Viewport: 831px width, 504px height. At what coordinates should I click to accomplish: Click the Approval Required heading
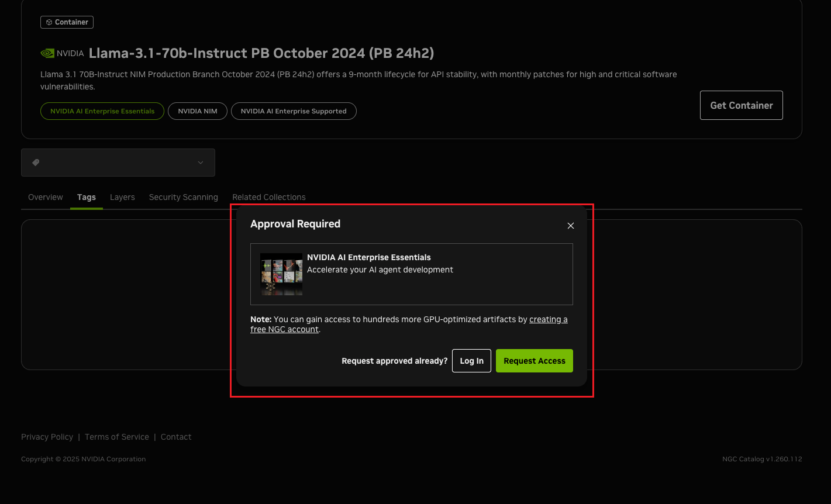pyautogui.click(x=295, y=224)
